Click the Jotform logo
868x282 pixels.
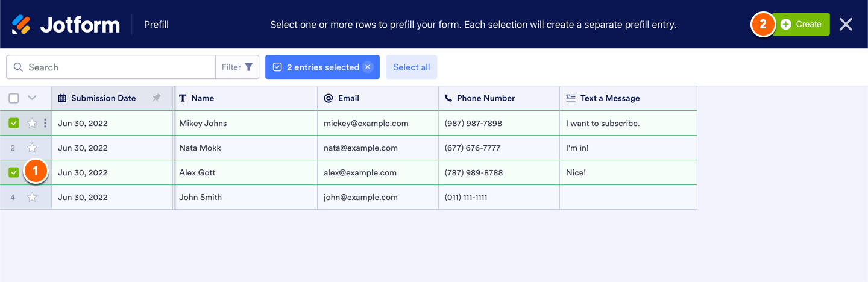pyautogui.click(x=66, y=25)
